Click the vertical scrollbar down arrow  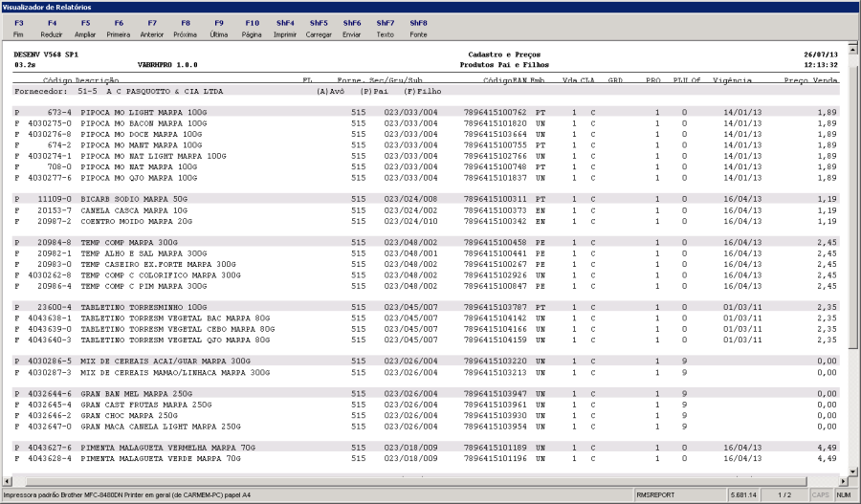[x=852, y=471]
